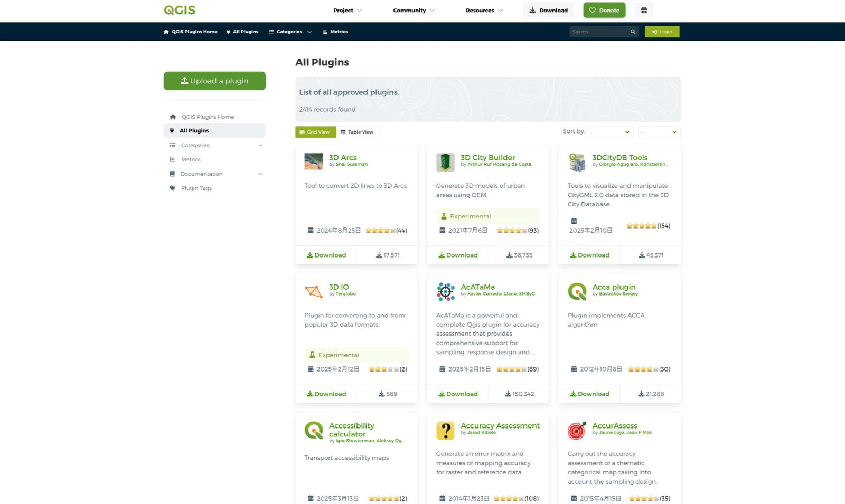Go to QGIS Plugins Home in navbar

[x=191, y=32]
